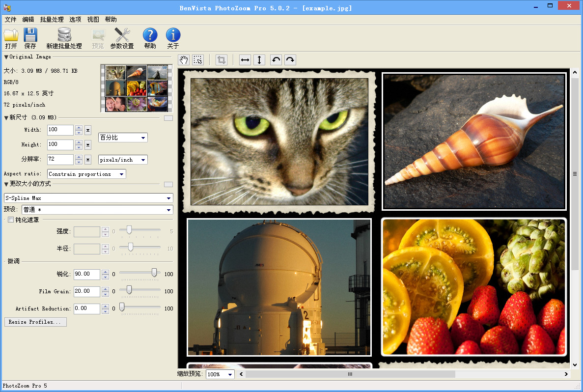Screen dimensions: 583x392
Task: Open a file with the 打开 icon
Action: tap(11, 38)
